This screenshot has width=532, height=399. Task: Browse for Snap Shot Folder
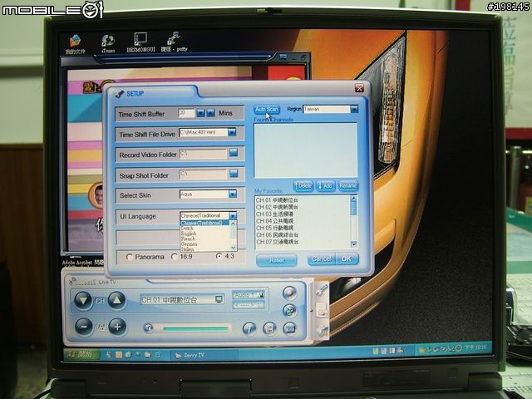[x=234, y=174]
